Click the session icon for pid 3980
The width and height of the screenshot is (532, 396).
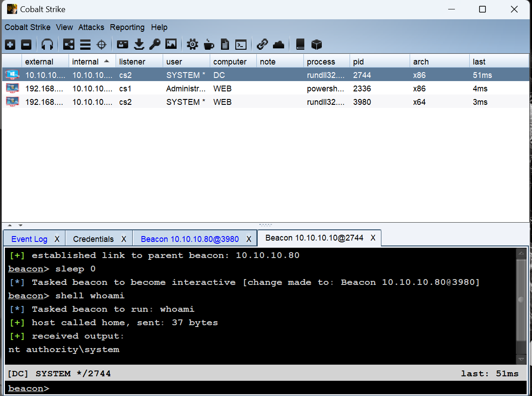pyautogui.click(x=12, y=102)
